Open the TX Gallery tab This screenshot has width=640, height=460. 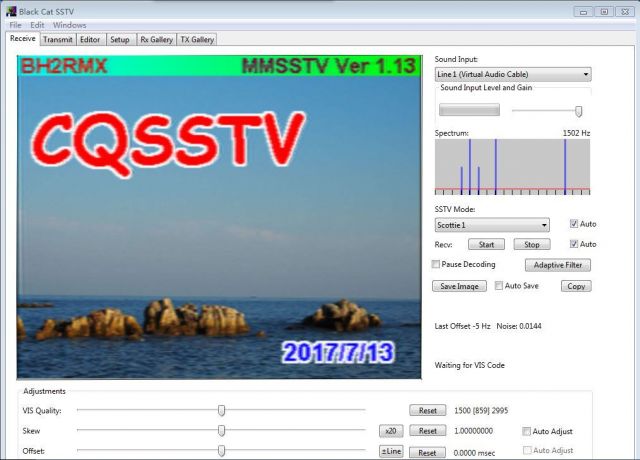coord(197,40)
